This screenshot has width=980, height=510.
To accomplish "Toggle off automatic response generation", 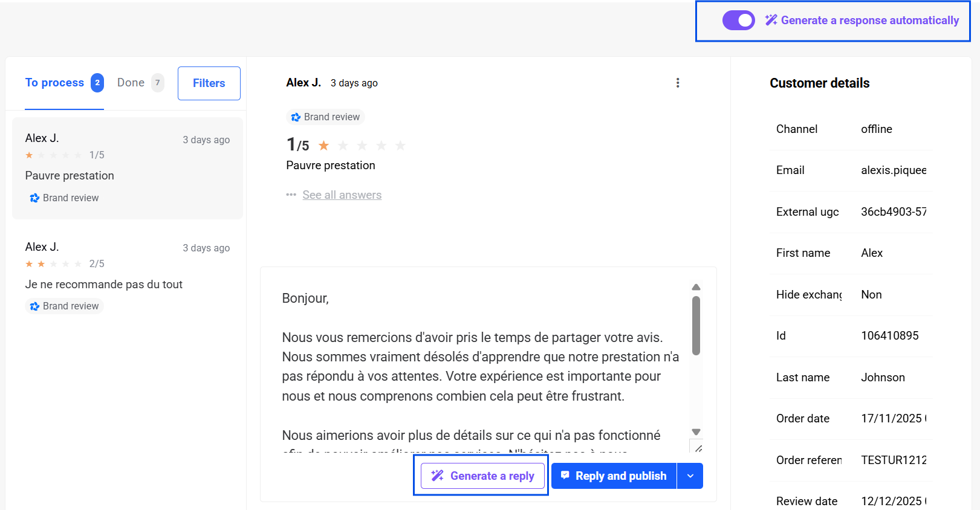I will click(738, 21).
